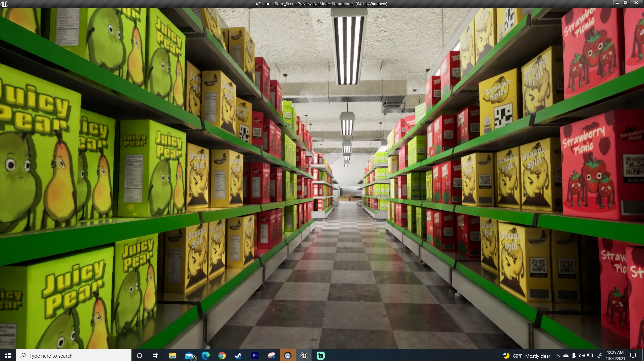This screenshot has width=644, height=361.
Task: Open the pen/Windows Ink tray icon
Action: 599,356
